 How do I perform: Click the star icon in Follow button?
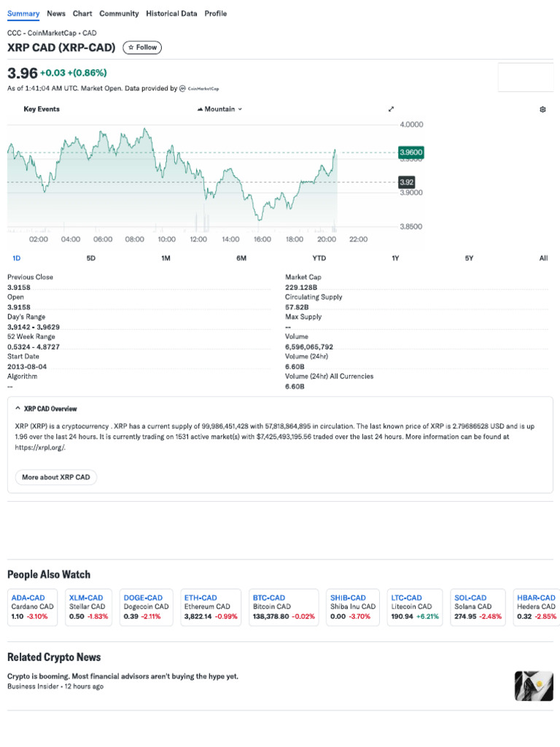click(x=131, y=47)
